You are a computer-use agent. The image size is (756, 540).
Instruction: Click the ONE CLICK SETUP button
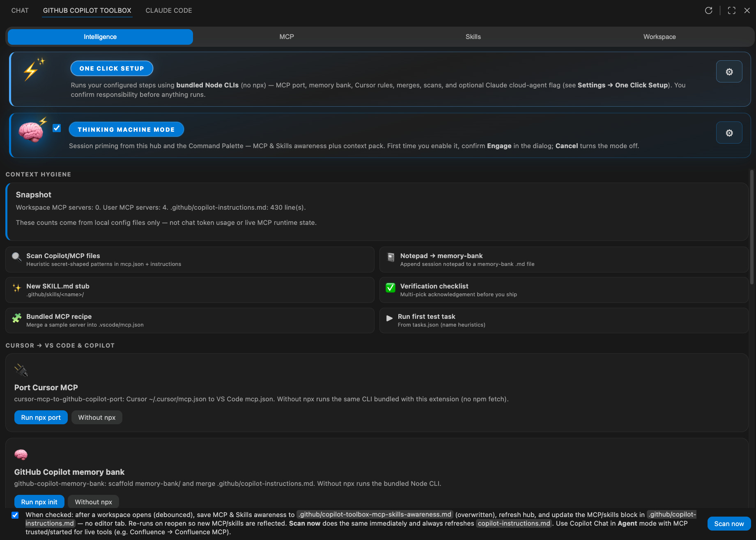click(x=112, y=69)
